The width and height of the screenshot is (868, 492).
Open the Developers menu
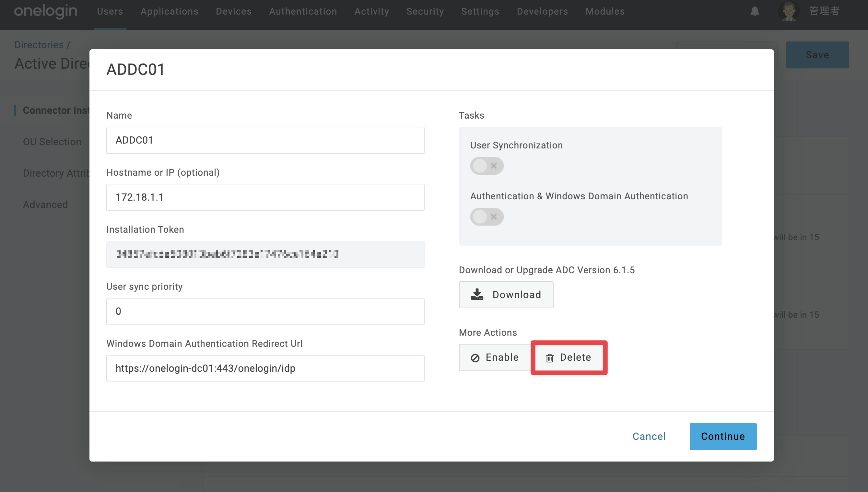point(542,11)
